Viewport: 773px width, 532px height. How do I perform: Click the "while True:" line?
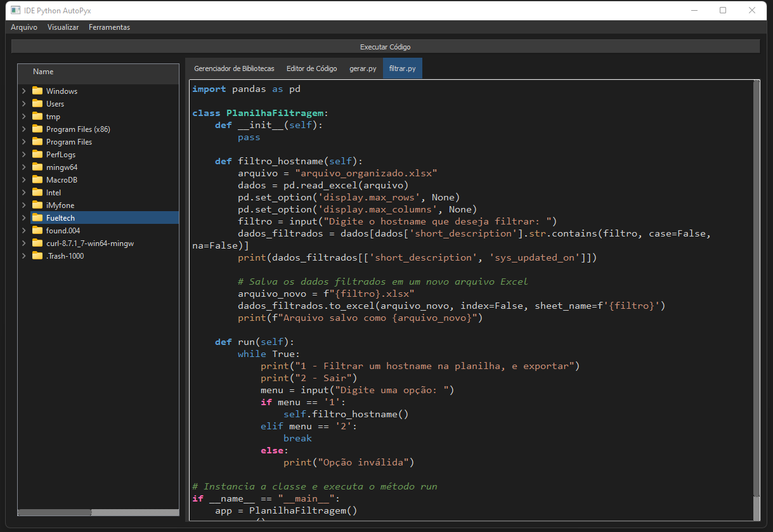[269, 354]
